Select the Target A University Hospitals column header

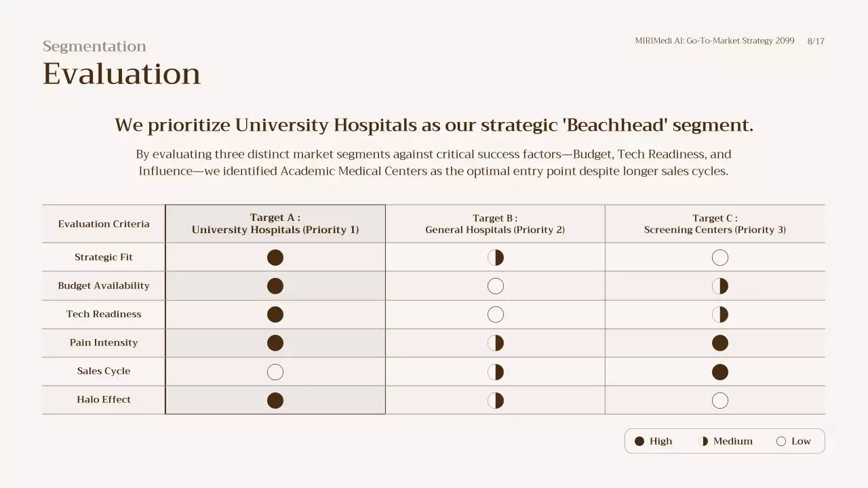pyautogui.click(x=275, y=224)
